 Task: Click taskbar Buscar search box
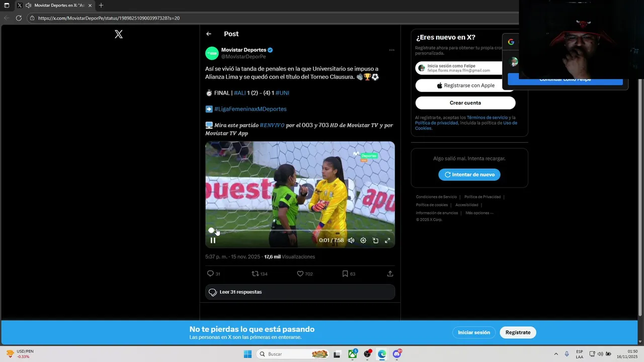(x=293, y=354)
